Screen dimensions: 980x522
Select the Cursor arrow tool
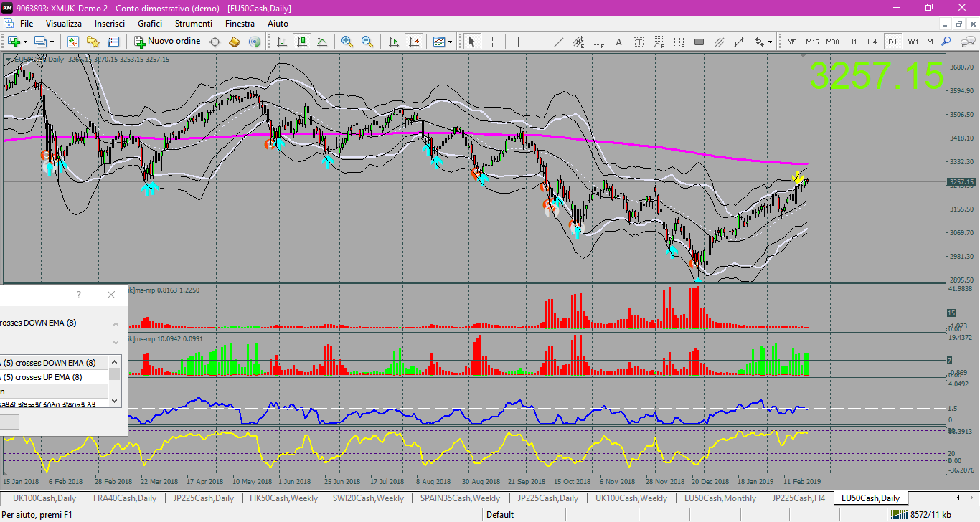point(472,42)
